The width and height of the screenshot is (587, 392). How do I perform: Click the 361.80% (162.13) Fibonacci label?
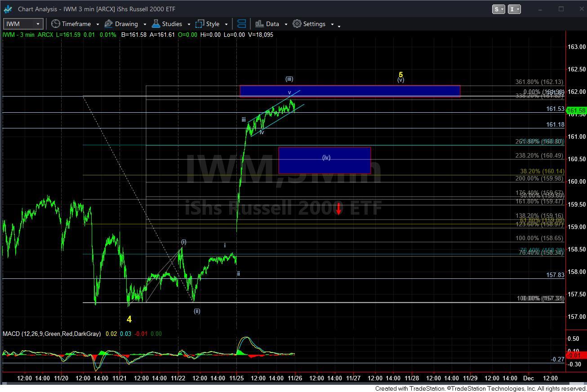539,82
